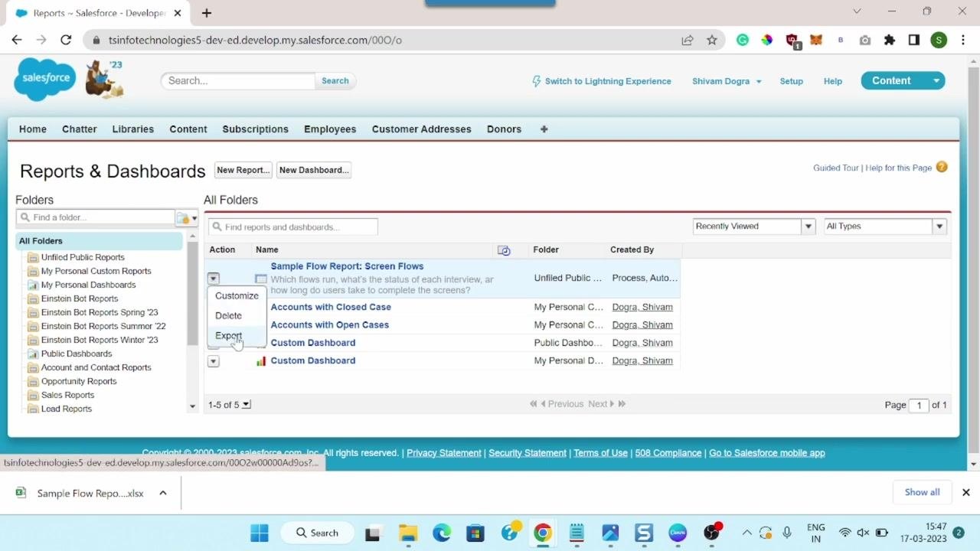
Task: Click the scheduled-report column header icon
Action: (x=504, y=250)
